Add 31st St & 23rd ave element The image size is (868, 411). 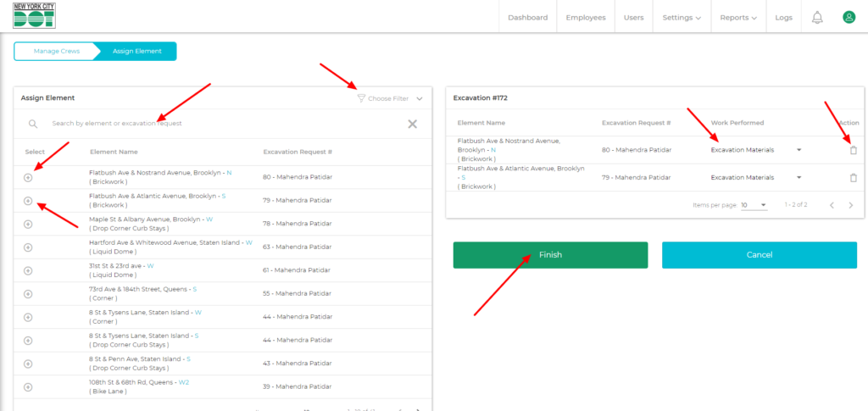click(28, 270)
